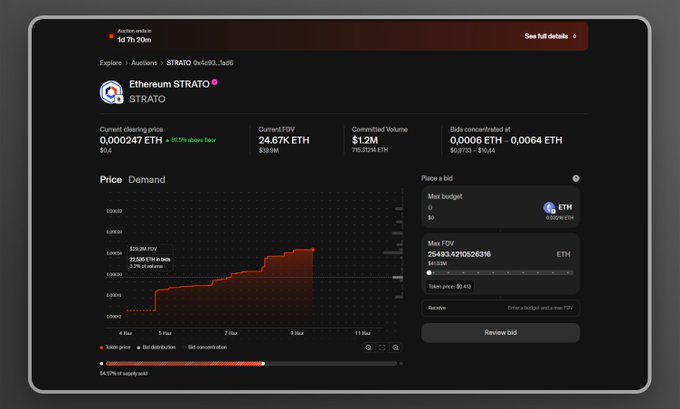Click the percent of supply sold label
This screenshot has width=680, height=409.
[124, 373]
